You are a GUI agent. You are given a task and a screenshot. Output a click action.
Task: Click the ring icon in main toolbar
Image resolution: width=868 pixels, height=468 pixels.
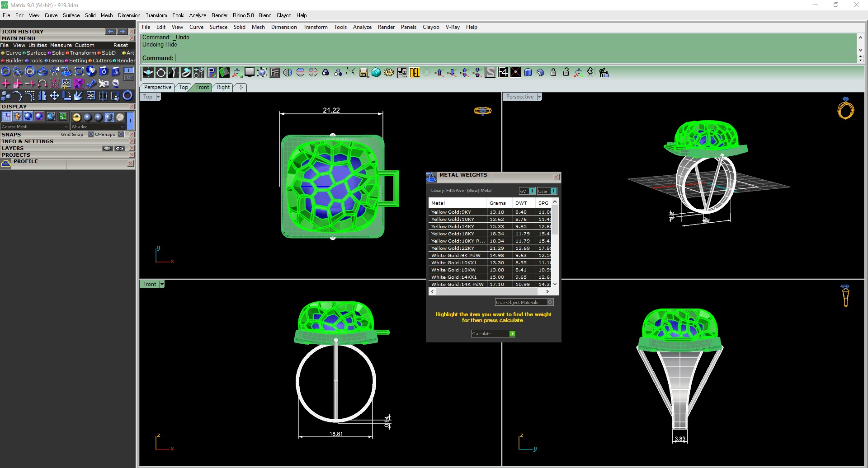point(161,72)
